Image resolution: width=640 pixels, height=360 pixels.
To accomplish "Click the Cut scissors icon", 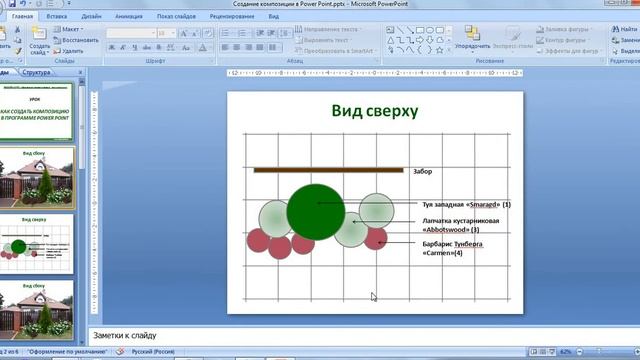I will [18, 30].
